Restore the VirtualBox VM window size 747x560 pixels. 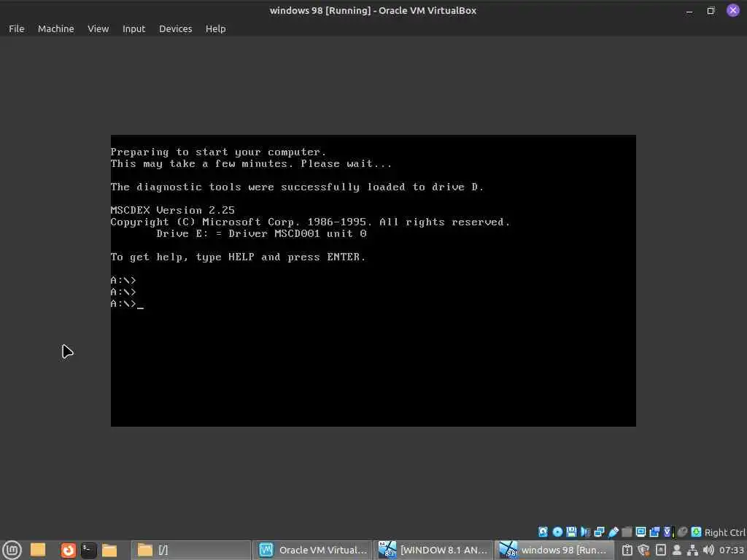point(711,10)
